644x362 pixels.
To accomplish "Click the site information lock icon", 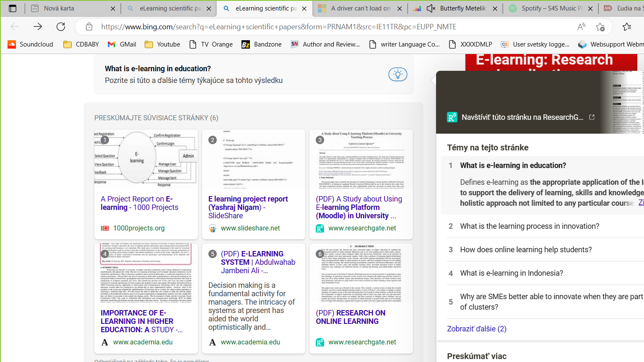I will [x=89, y=26].
